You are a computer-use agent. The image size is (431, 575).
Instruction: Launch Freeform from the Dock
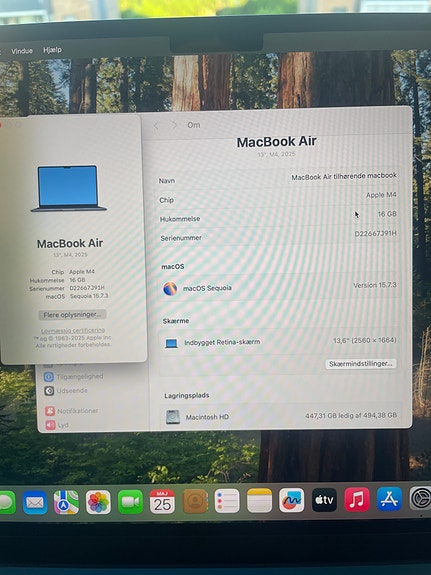click(x=292, y=500)
